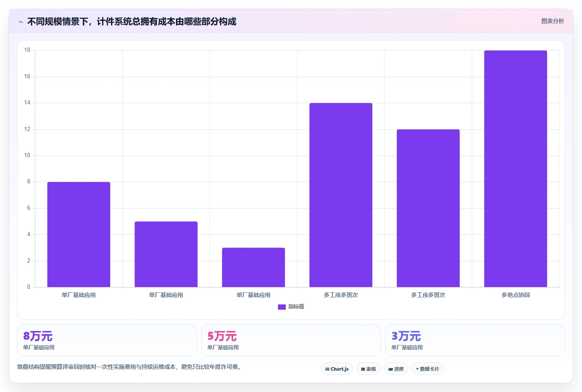
Task: Click the y-axis tick label 0
Action: click(x=29, y=287)
